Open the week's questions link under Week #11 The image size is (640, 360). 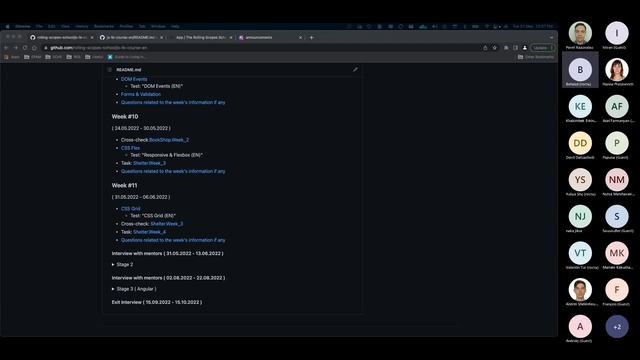173,240
